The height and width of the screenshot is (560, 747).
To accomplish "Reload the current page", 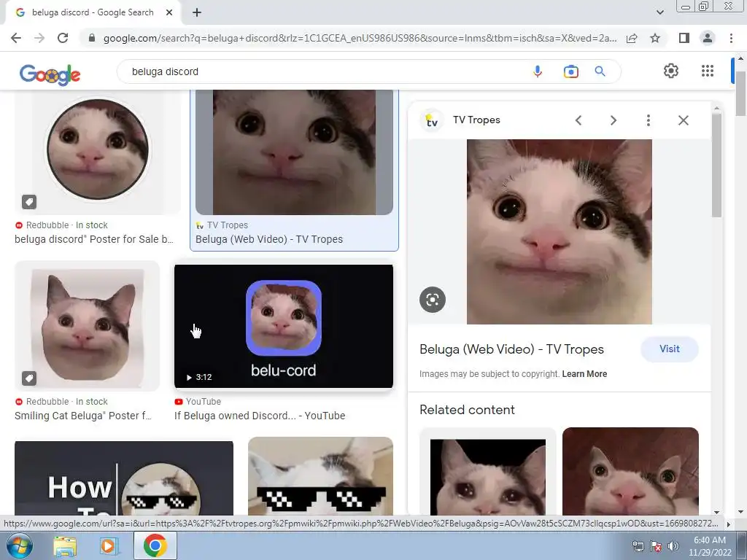I will pos(63,38).
